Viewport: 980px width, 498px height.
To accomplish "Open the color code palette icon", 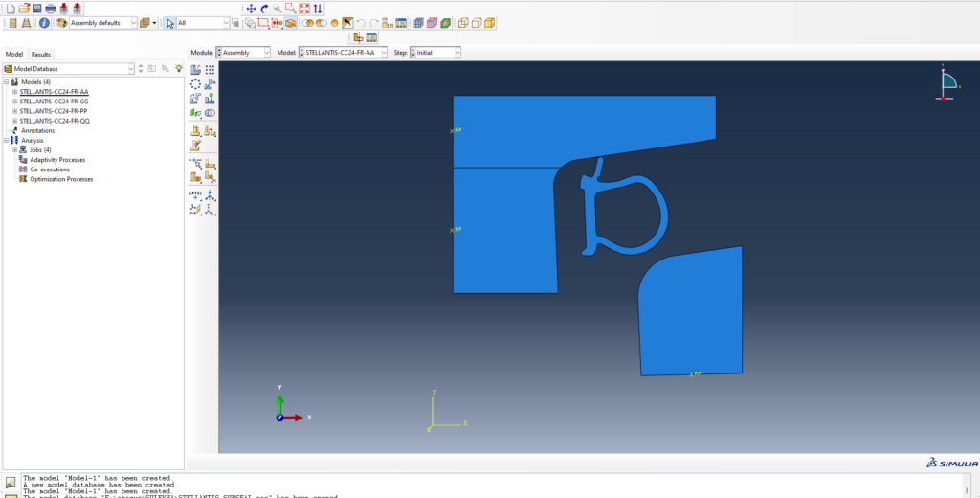I will click(x=62, y=23).
